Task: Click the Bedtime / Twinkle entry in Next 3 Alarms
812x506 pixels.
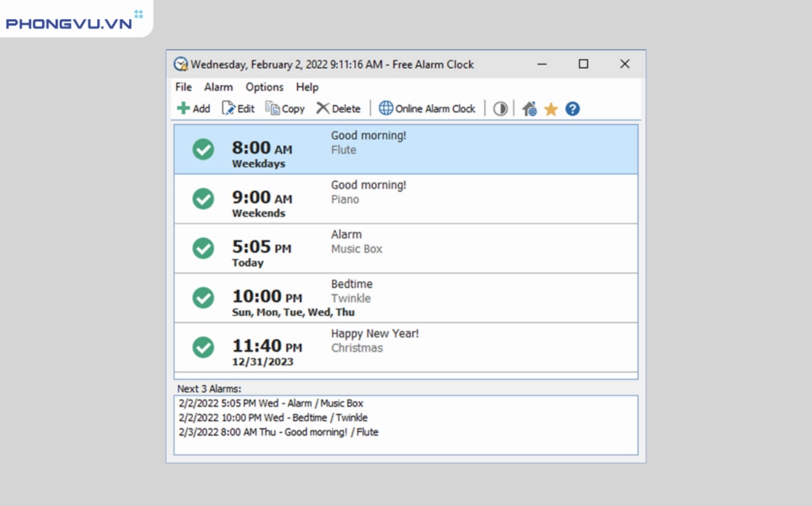Action: point(273,418)
